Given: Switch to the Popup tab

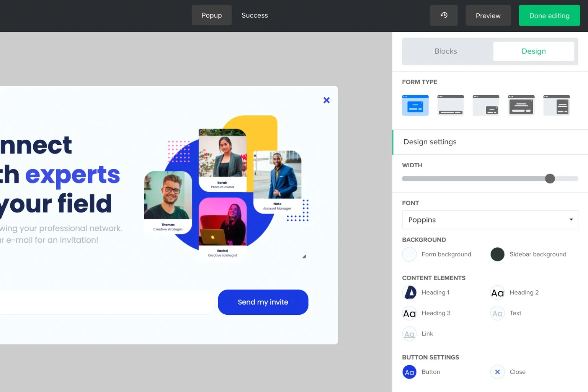Looking at the screenshot, I should tap(212, 15).
